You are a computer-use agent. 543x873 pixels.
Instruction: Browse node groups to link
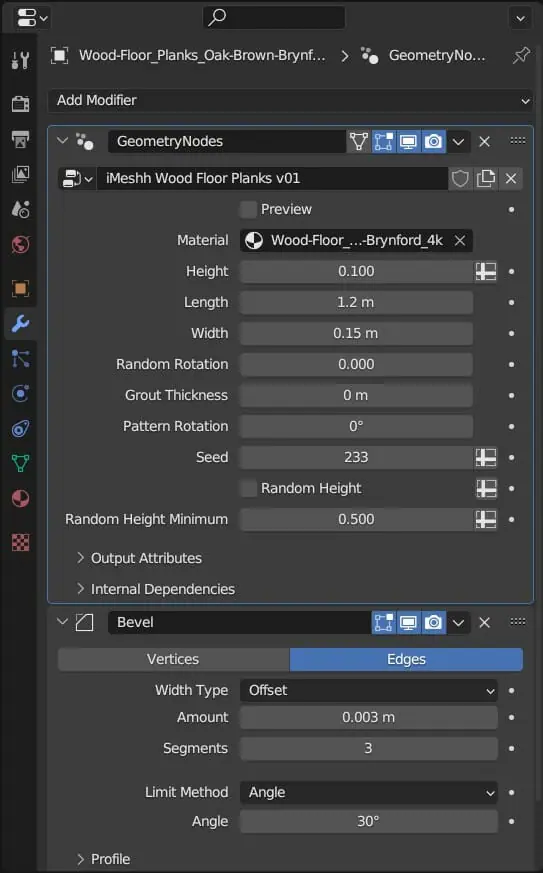[77, 179]
